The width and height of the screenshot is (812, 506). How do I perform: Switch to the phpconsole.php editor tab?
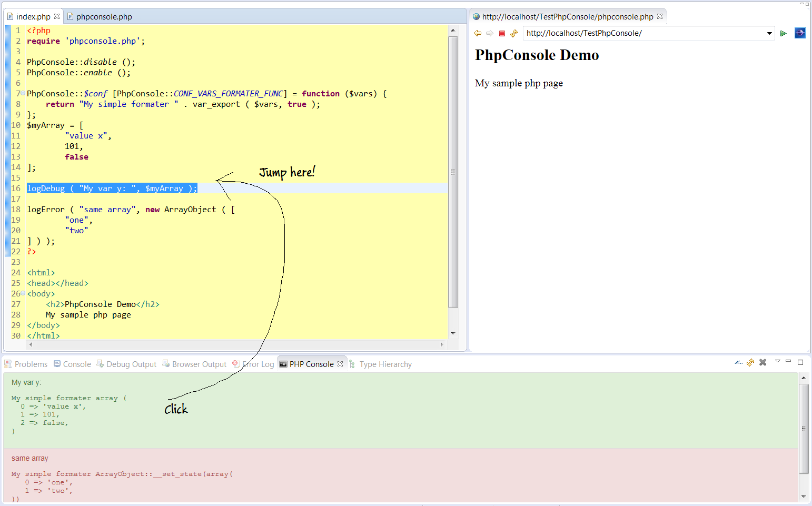pos(99,16)
